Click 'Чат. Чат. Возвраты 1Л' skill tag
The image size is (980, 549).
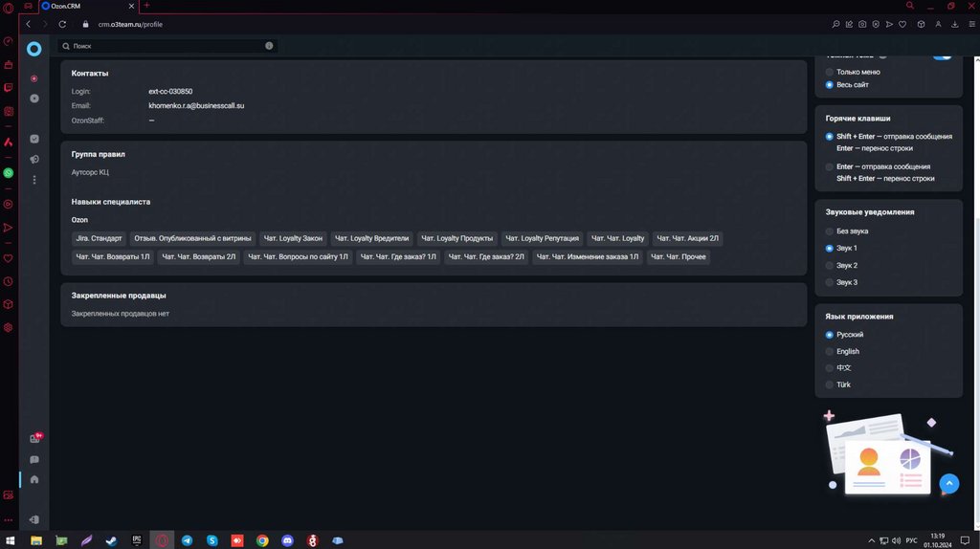pyautogui.click(x=113, y=256)
